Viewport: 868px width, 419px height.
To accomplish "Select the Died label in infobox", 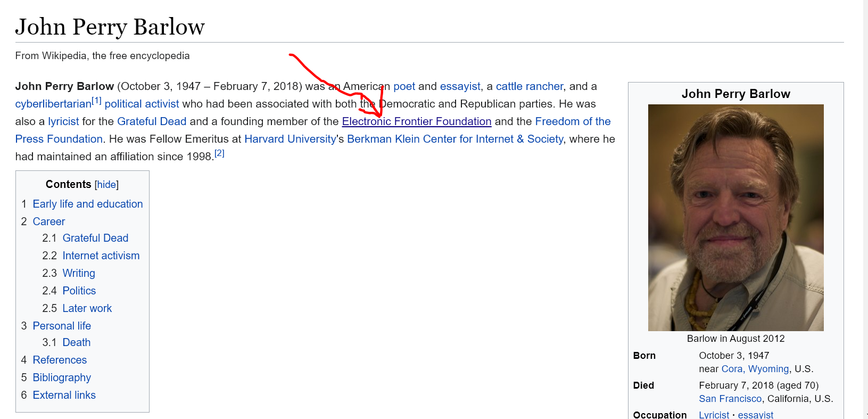I will [643, 385].
